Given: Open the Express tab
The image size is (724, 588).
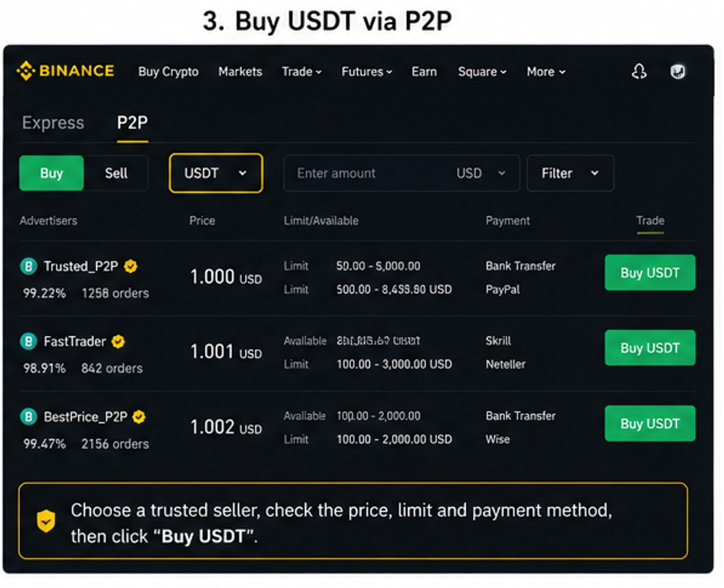Looking at the screenshot, I should click(53, 123).
